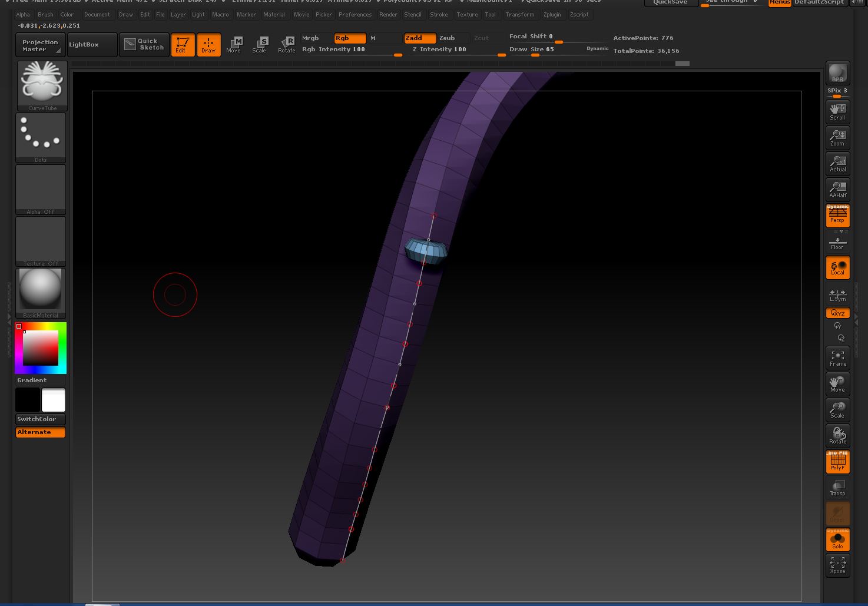Open the Alpha menu
This screenshot has height=606, width=868.
(x=23, y=15)
